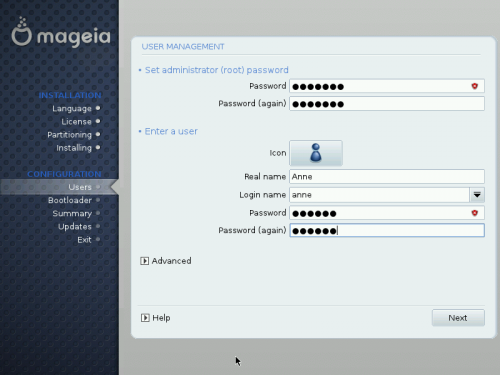500x375 pixels.
Task: Click the user avatar icon button
Action: (316, 153)
